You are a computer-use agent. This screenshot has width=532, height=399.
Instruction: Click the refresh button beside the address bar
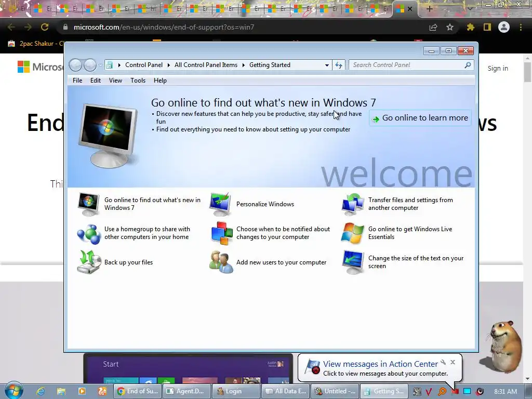[339, 65]
